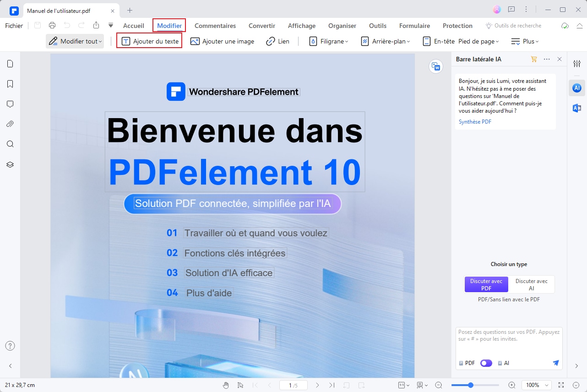
Task: Switch to the Accueil tab
Action: pos(134,26)
